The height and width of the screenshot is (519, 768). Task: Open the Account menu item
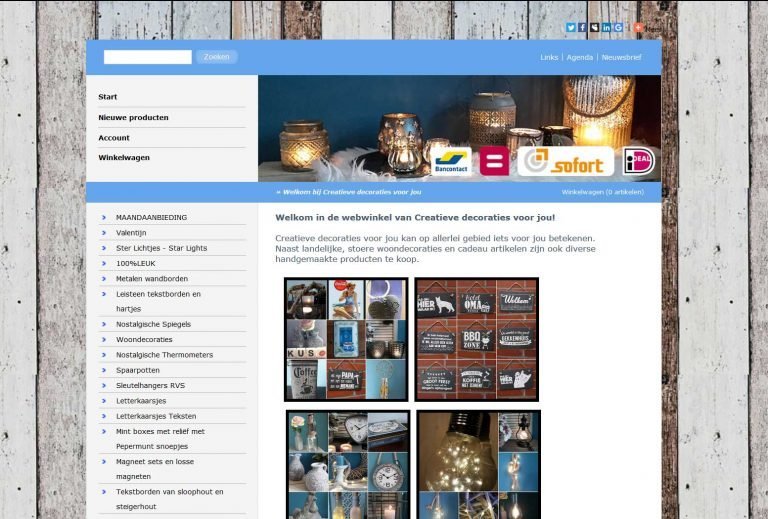click(x=114, y=138)
